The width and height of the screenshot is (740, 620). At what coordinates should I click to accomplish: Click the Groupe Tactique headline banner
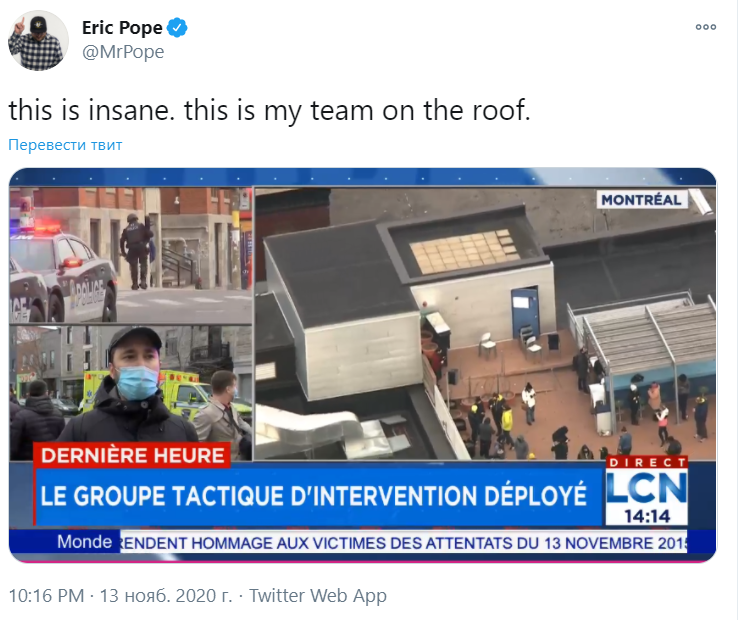(x=313, y=496)
